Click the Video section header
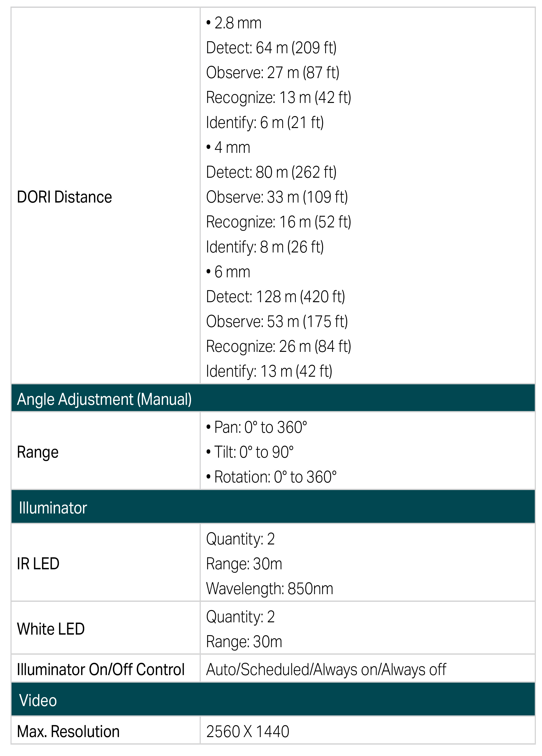Screen dimensions: 542x756 click(x=38, y=700)
